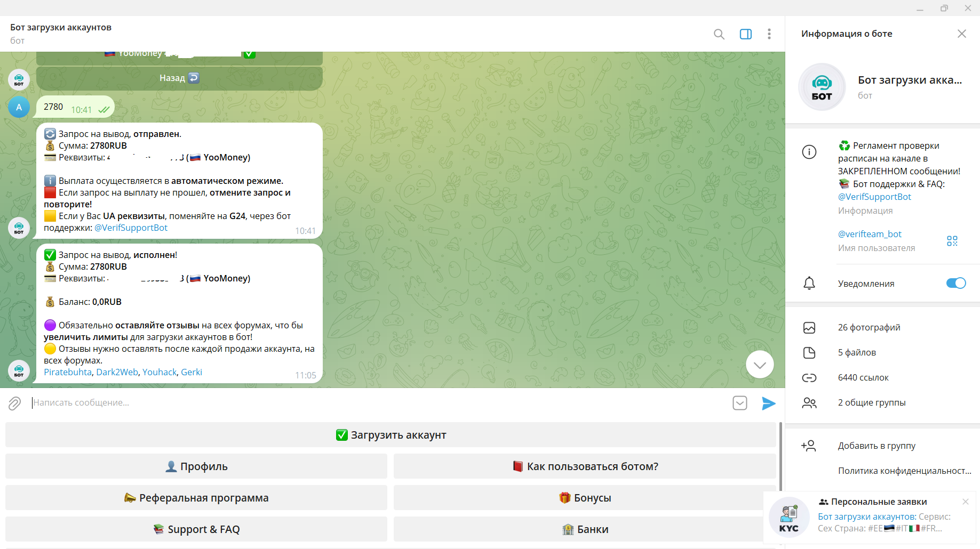Open the 26 photos shared media
This screenshot has width=980, height=549.
(869, 327)
